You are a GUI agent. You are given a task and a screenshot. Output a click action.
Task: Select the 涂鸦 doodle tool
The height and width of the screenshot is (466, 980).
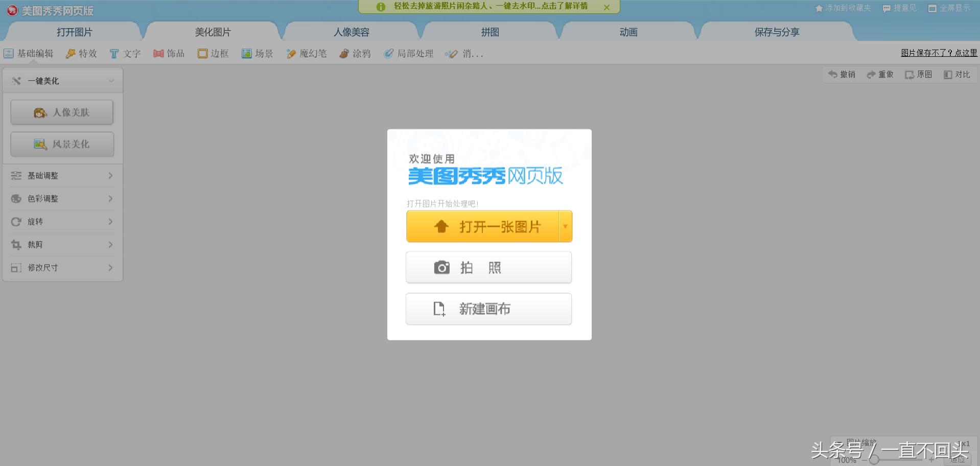click(355, 54)
